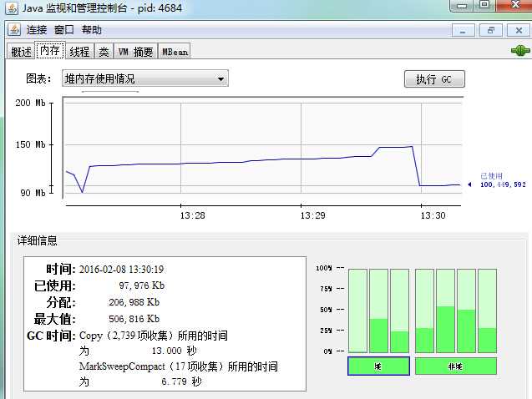The image size is (532, 399).
Task: Select the 堆 memory pool button
Action: [x=378, y=366]
